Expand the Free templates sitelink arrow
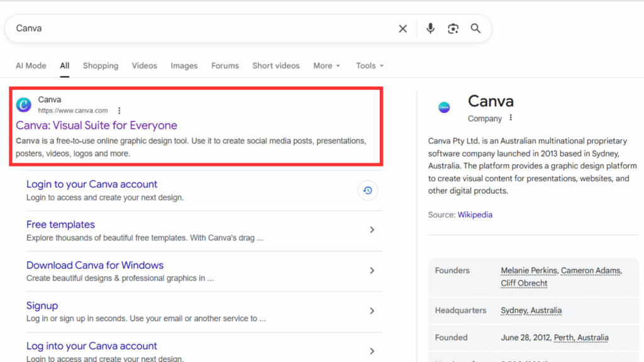Viewport: 644px width, 362px height. (x=372, y=230)
